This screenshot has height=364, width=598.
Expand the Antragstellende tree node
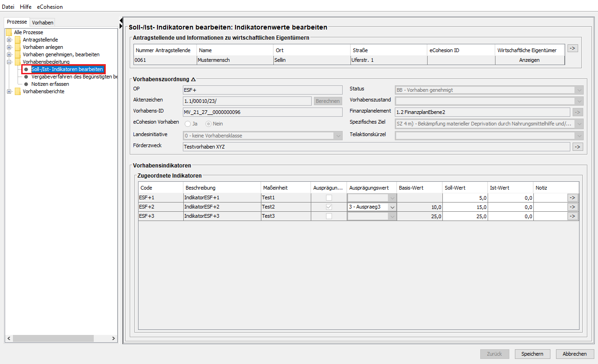pos(9,40)
